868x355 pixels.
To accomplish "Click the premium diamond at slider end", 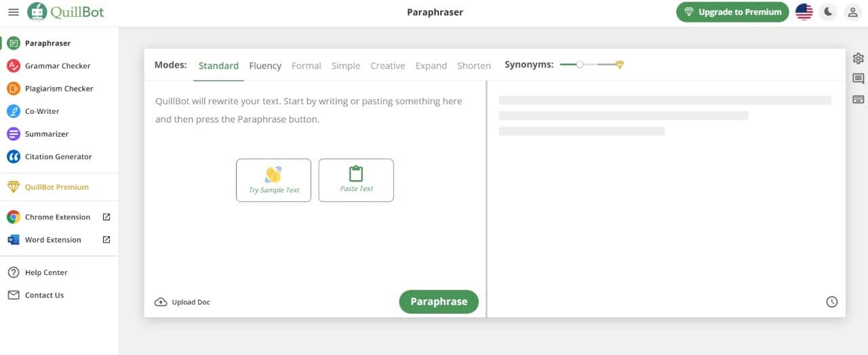I will click(620, 65).
